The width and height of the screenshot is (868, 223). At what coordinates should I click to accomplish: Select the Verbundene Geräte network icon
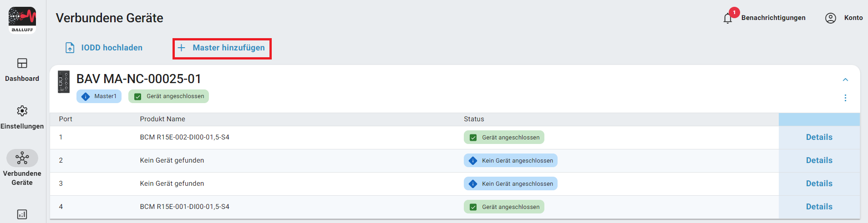[22, 158]
